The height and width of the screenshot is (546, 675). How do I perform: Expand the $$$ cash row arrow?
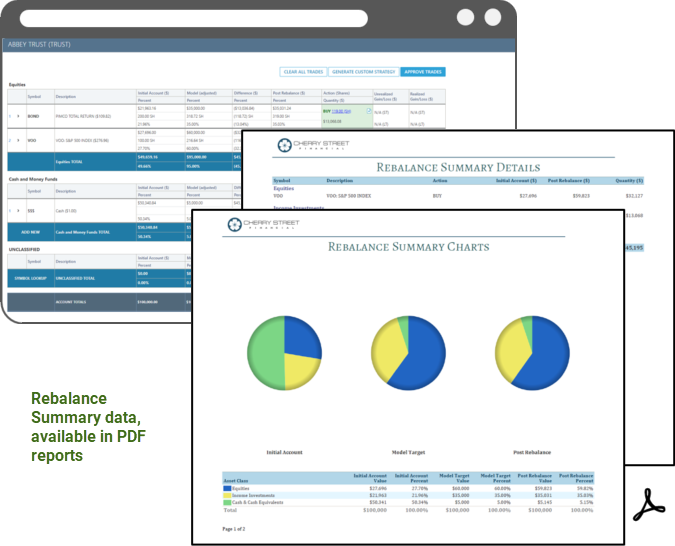(x=18, y=212)
